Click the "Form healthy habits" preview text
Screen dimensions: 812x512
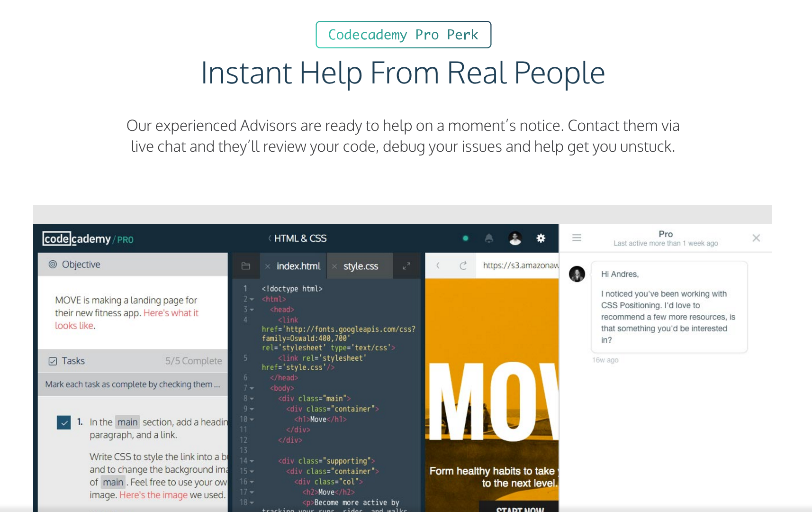493,477
